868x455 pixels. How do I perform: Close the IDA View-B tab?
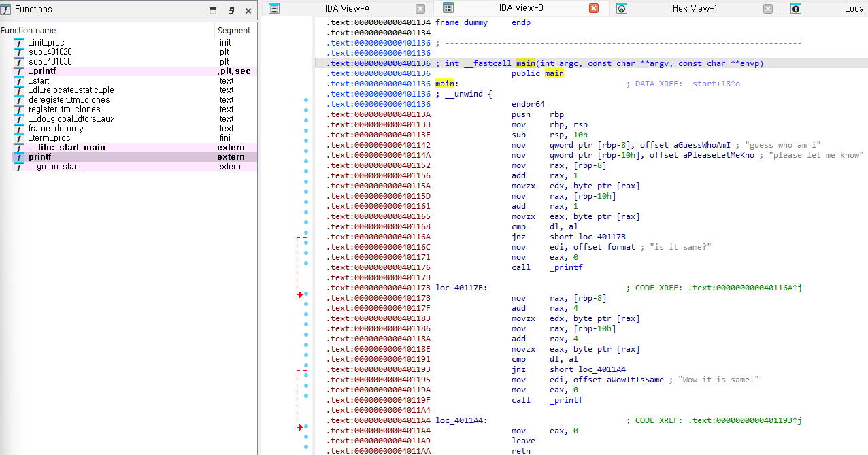pyautogui.click(x=593, y=9)
